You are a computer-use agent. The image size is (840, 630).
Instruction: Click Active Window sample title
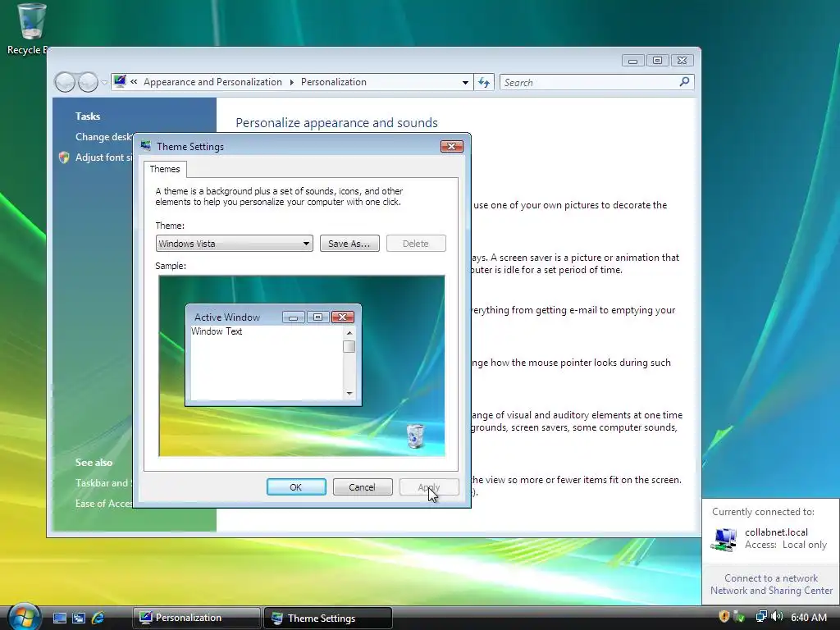(227, 317)
